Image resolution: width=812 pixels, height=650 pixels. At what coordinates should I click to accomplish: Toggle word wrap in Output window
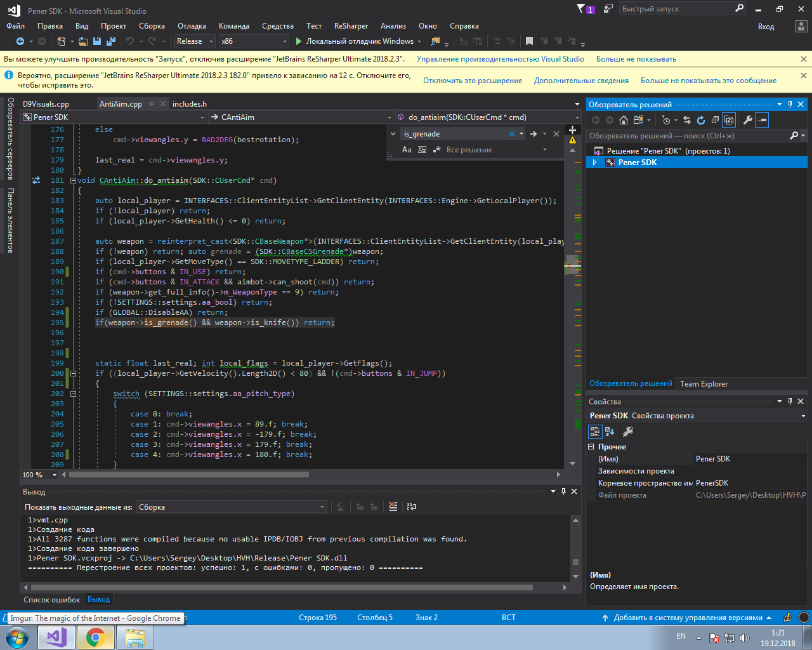coord(412,507)
